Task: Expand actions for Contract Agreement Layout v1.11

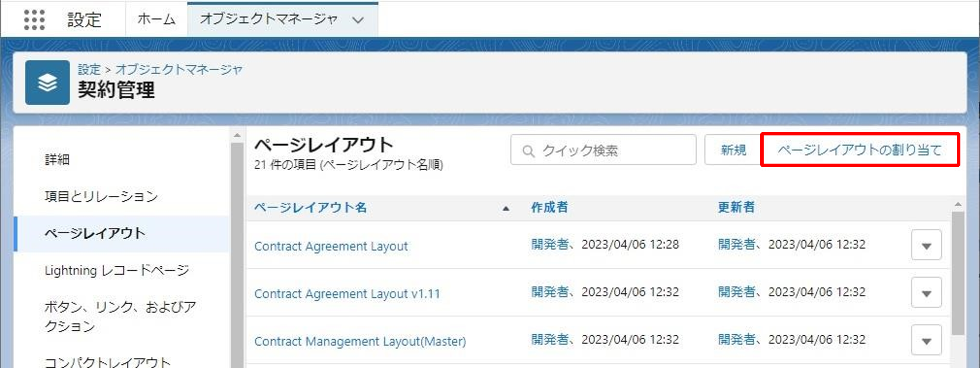Action: (926, 292)
